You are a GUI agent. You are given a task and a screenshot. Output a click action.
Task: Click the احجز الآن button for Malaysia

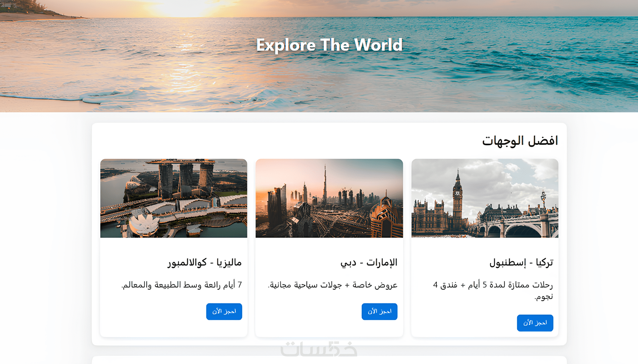pyautogui.click(x=224, y=311)
